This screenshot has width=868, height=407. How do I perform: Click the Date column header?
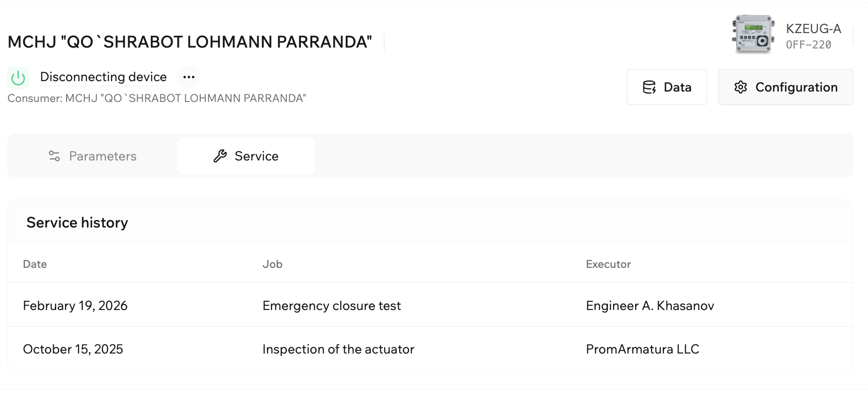[35, 264]
